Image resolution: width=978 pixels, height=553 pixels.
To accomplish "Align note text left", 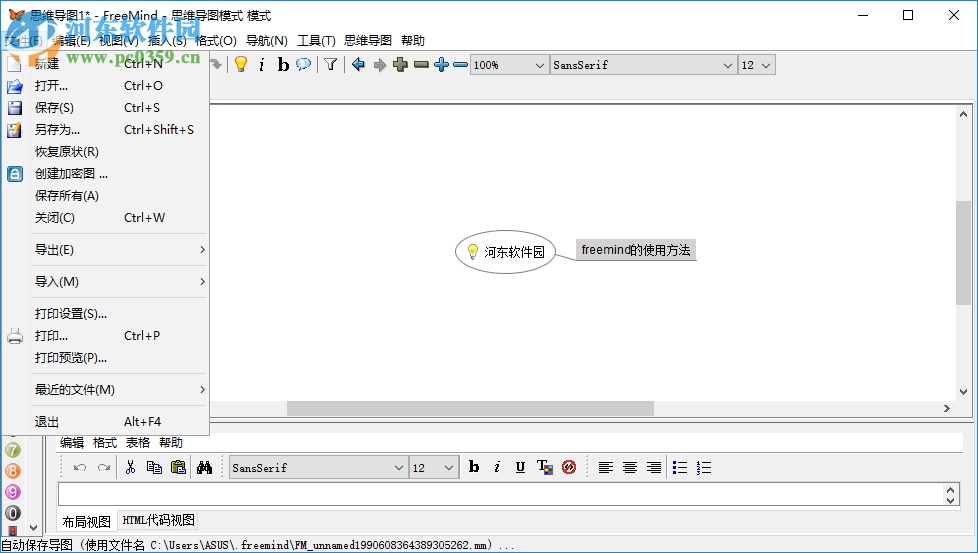I will click(606, 467).
